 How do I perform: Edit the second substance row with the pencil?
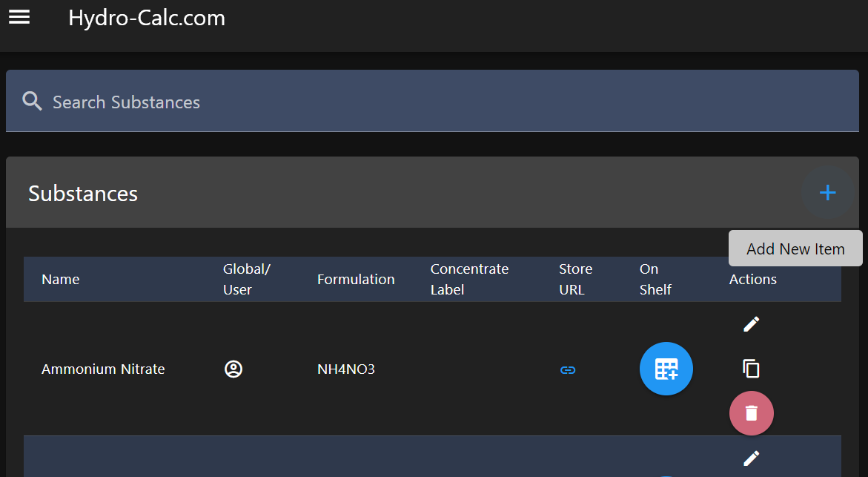751,458
